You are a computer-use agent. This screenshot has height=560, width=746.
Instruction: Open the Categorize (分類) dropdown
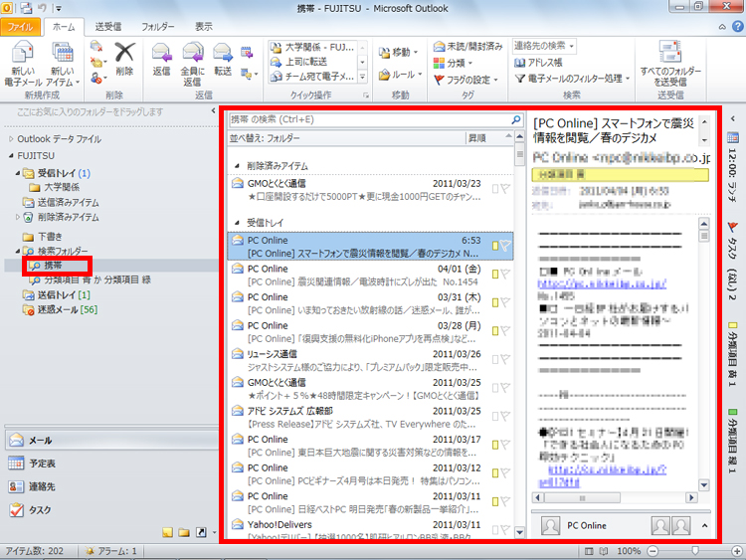click(x=453, y=63)
